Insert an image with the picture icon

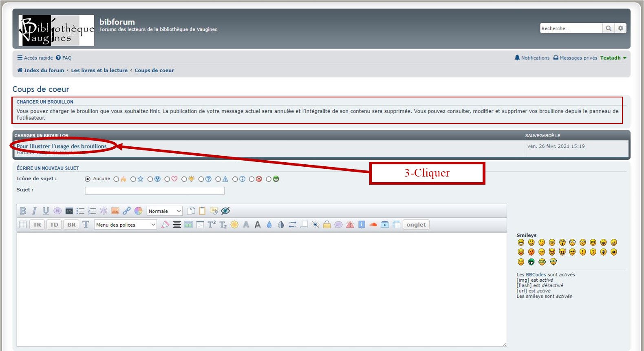click(x=115, y=211)
